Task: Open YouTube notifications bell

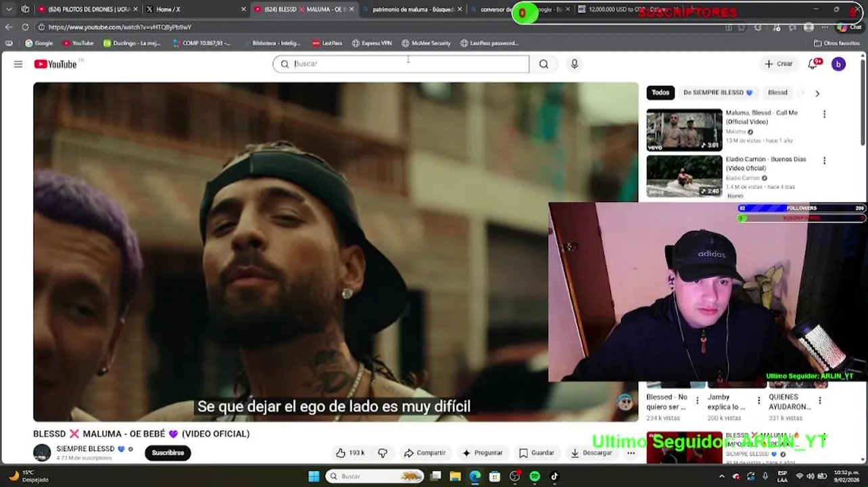Action: tap(813, 64)
